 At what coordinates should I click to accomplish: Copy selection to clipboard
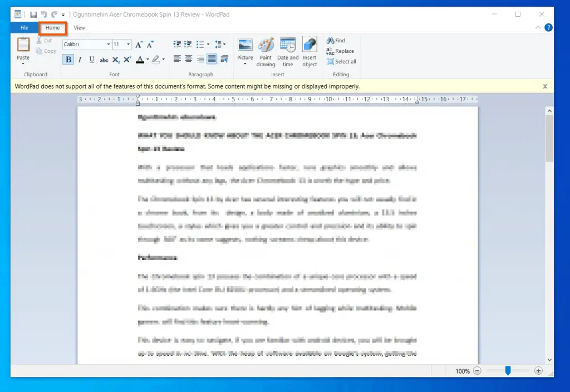tap(46, 51)
